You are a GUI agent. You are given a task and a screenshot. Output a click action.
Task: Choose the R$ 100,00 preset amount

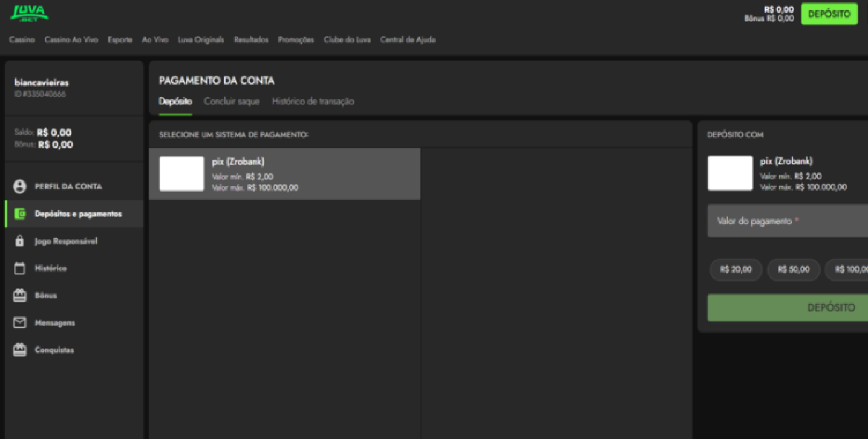pyautogui.click(x=850, y=269)
